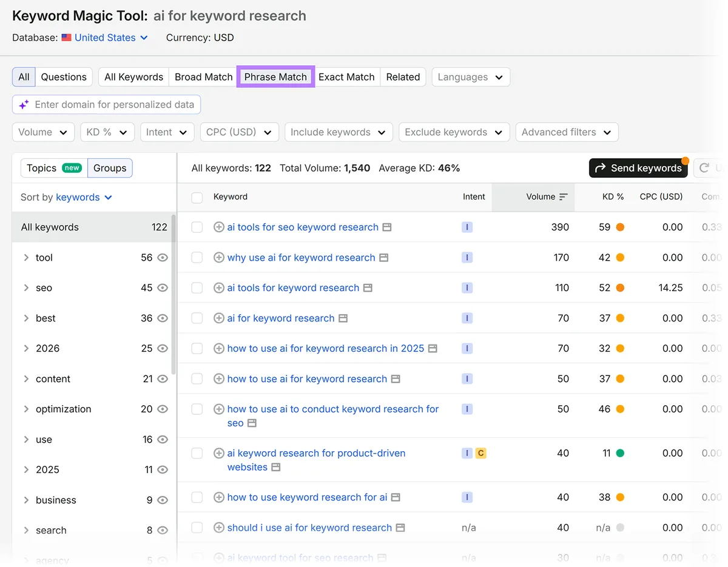
Task: Open 'how to use ai for keyword research in 2025' link
Action: pyautogui.click(x=326, y=349)
